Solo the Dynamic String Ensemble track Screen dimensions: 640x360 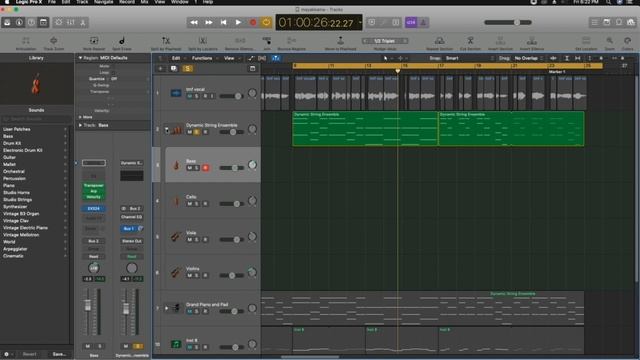[197, 132]
